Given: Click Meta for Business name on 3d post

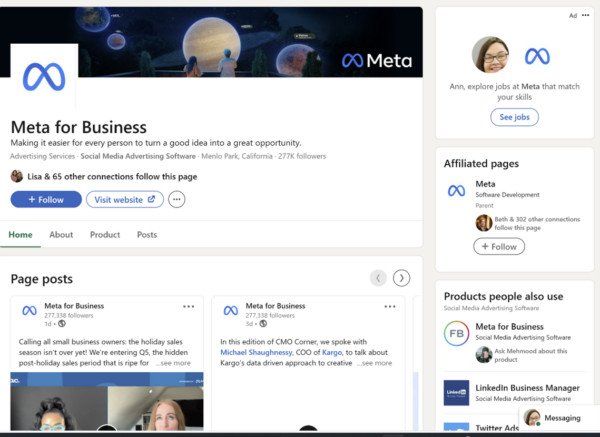Looking at the screenshot, I should pyautogui.click(x=276, y=306).
